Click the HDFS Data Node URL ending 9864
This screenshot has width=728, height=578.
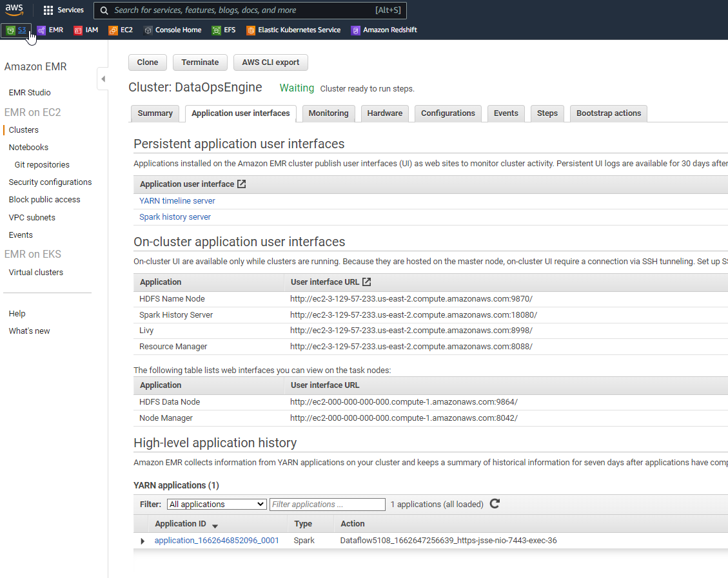[404, 402]
